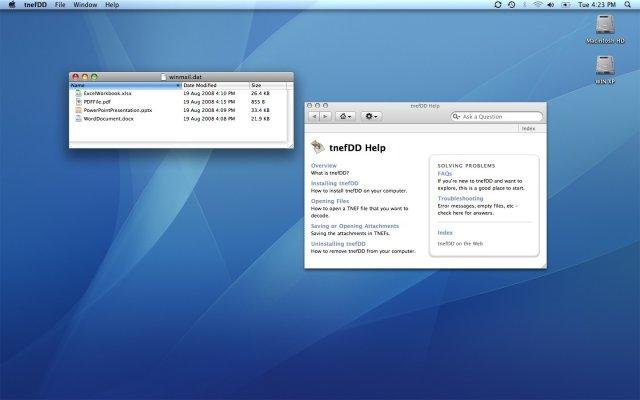
Task: Select the PowerPointPresentation.pptx file name
Action: coord(118,110)
